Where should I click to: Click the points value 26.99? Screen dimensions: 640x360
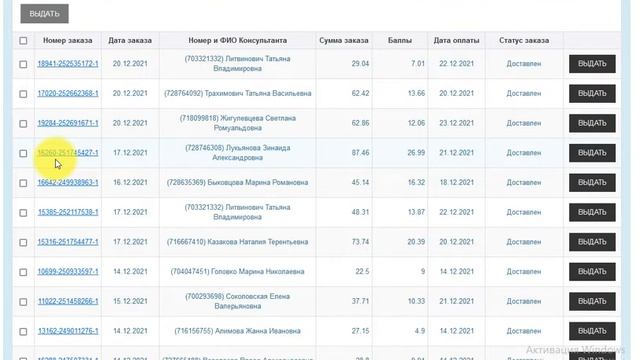(x=416, y=153)
